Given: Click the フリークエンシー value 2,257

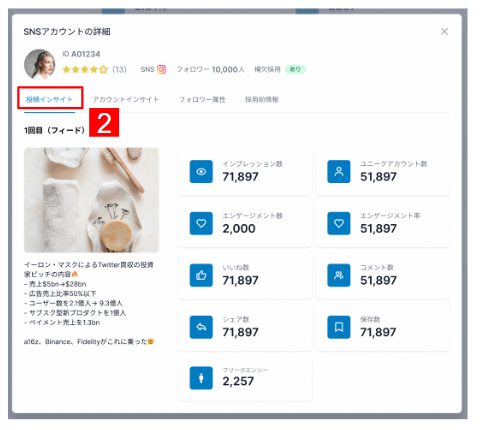Looking at the screenshot, I should click(238, 381).
